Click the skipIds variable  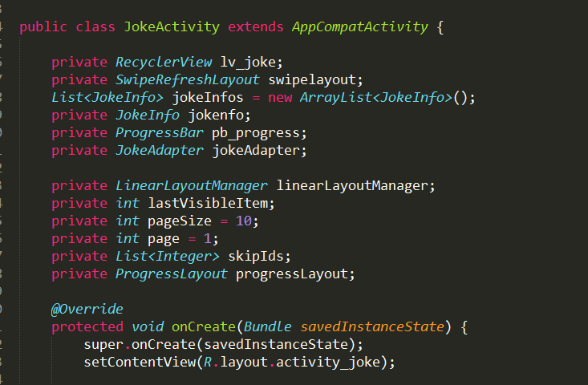pyautogui.click(x=256, y=256)
